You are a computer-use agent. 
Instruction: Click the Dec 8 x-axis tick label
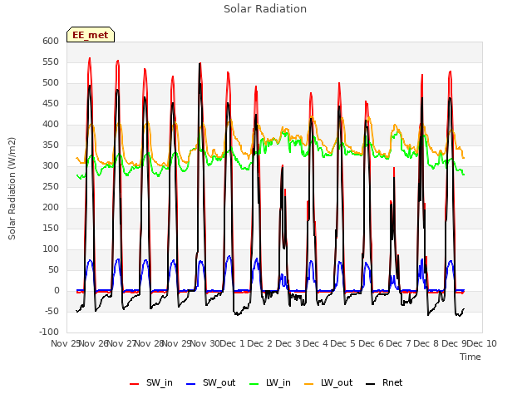pos(426,343)
